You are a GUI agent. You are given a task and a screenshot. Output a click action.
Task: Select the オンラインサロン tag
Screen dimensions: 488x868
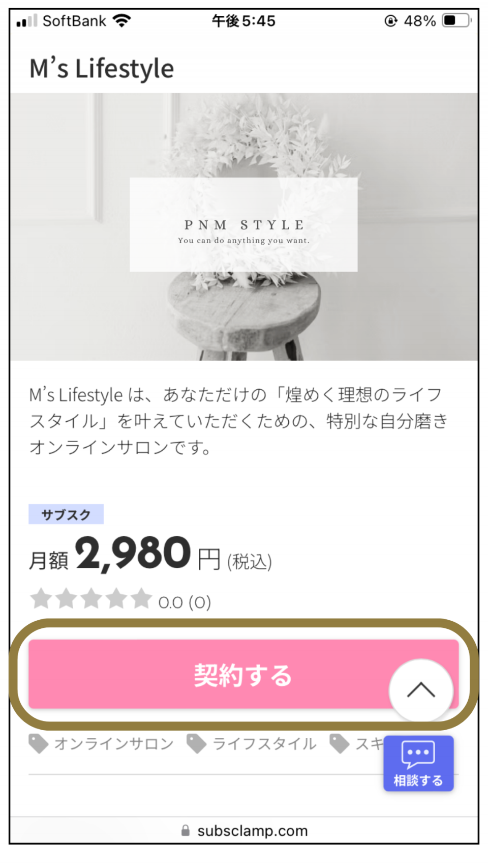click(114, 744)
